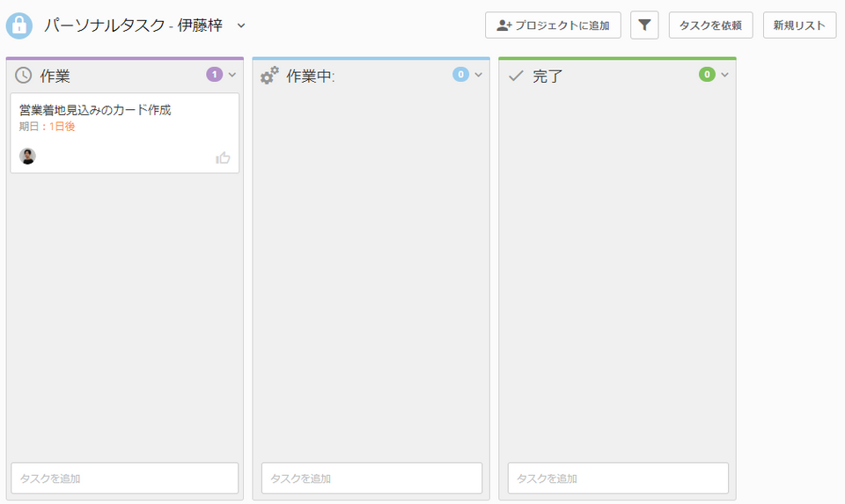
Task: Click the プロジェクトに追加 button
Action: tap(553, 26)
